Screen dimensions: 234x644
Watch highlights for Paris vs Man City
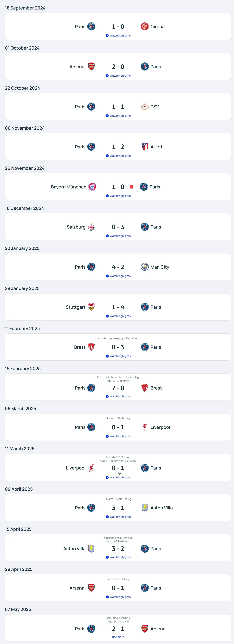[118, 276]
